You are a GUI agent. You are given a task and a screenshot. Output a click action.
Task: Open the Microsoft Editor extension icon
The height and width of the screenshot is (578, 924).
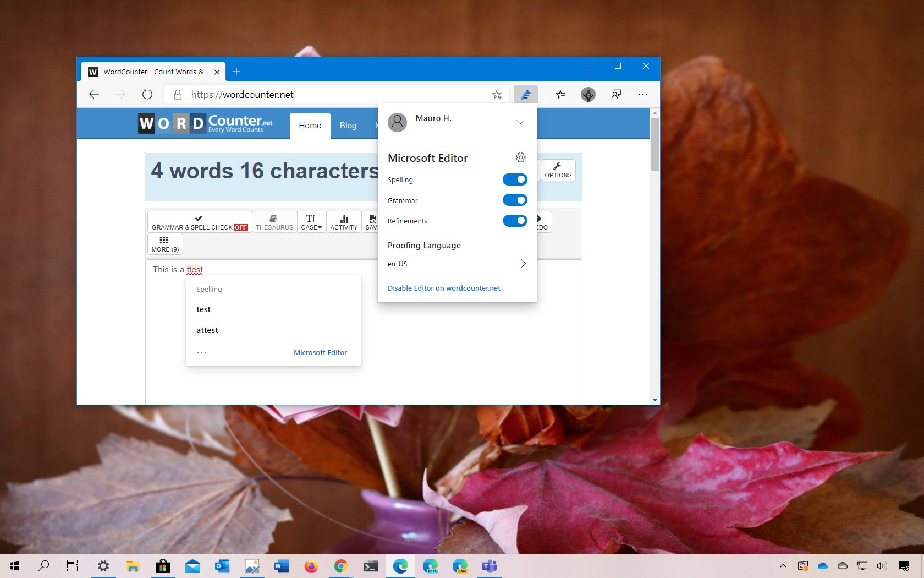[x=526, y=94]
